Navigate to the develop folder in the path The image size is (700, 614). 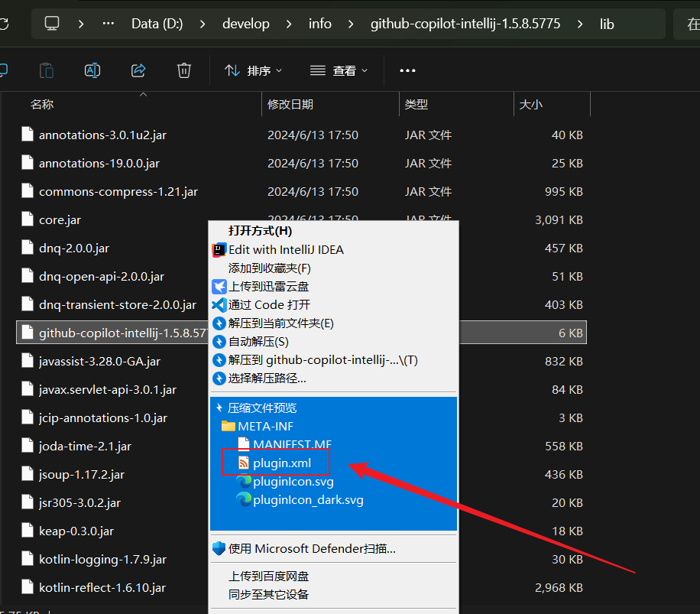point(246,24)
